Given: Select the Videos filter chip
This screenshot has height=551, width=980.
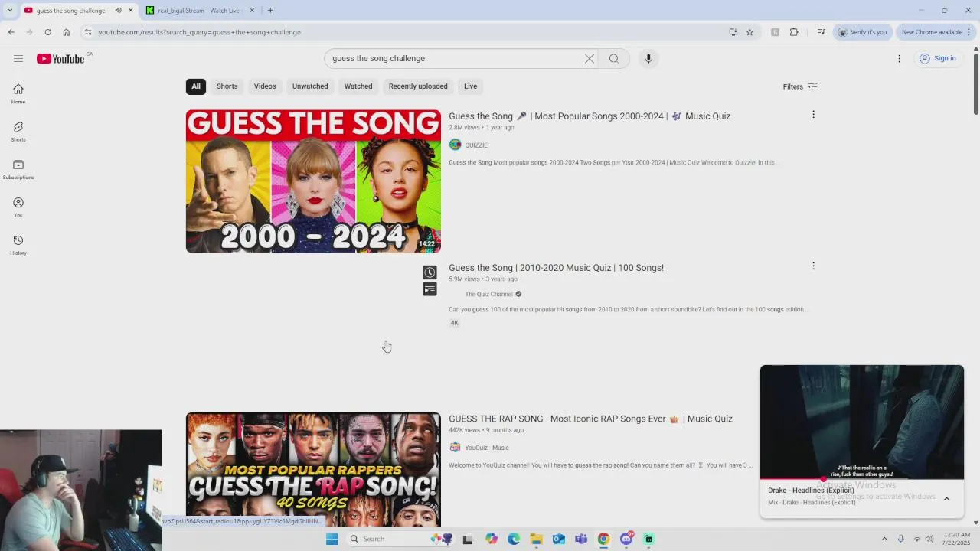Looking at the screenshot, I should tap(265, 86).
